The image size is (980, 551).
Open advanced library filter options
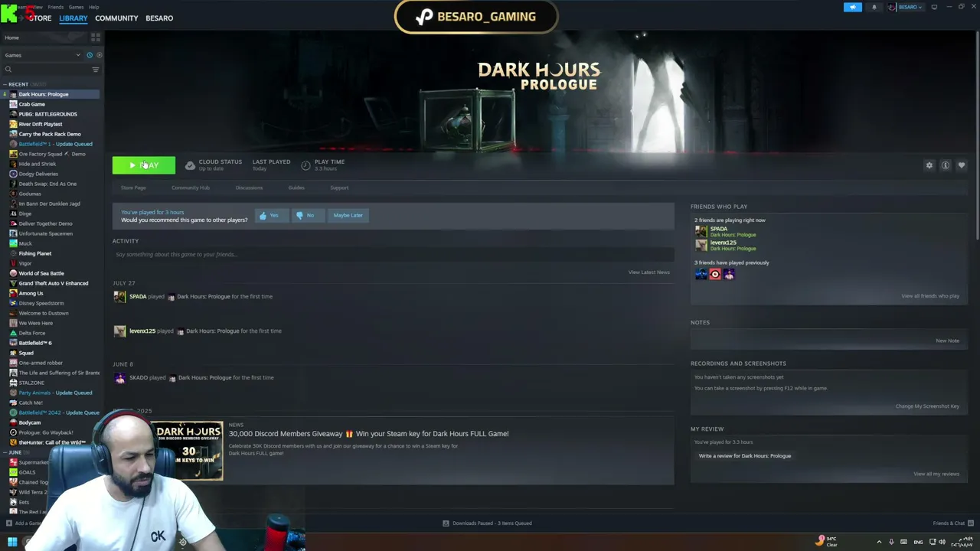[96, 70]
